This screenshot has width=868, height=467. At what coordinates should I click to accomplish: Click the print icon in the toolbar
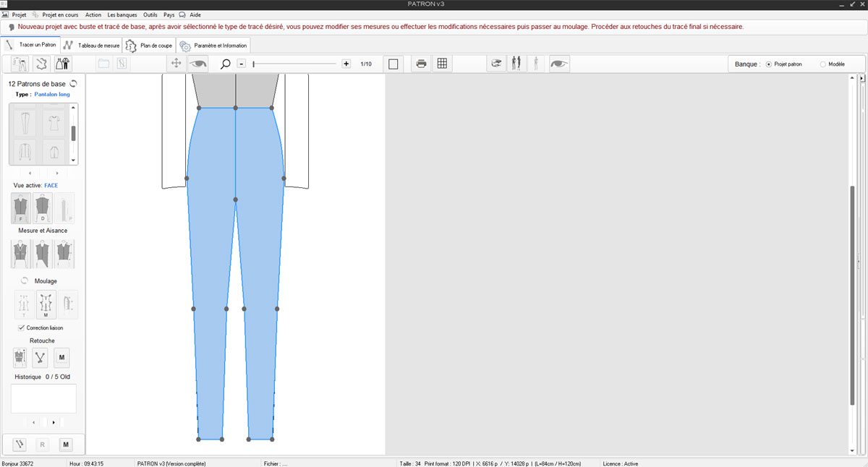(420, 64)
